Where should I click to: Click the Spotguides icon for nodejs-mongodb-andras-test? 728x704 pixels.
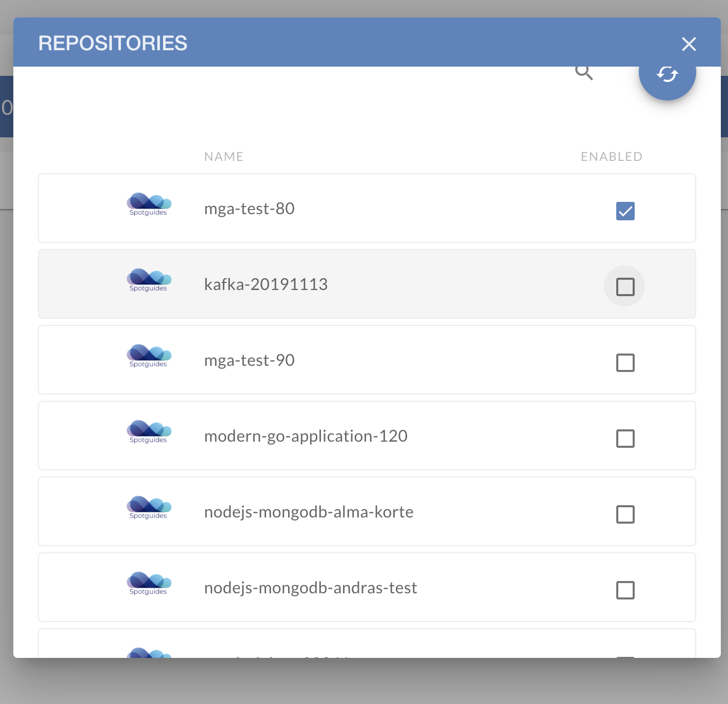point(149,584)
